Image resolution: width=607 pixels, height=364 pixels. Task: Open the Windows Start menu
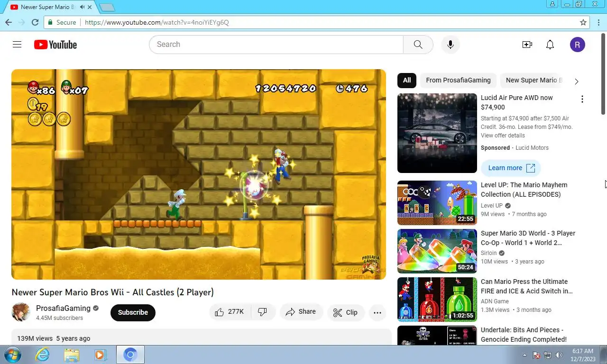point(12,355)
